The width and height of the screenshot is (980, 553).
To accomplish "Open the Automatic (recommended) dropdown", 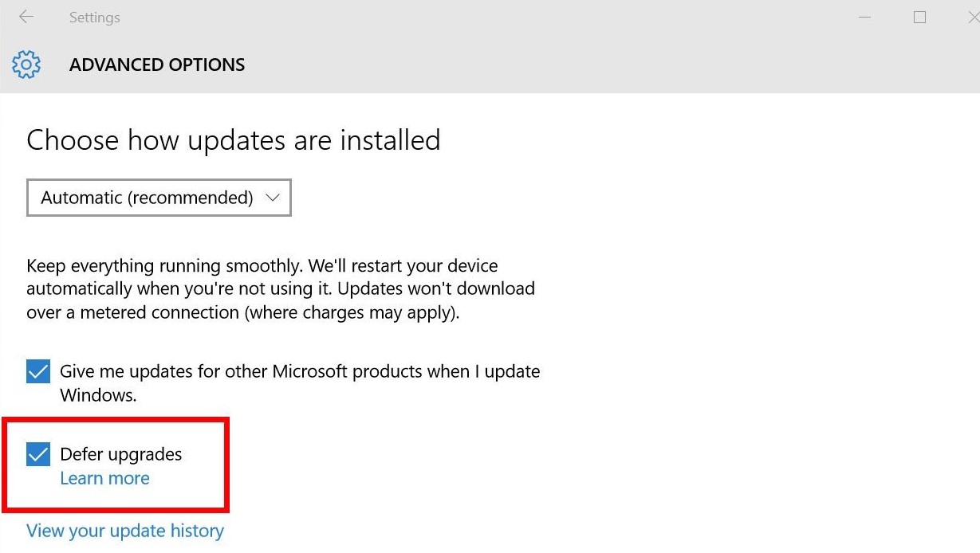I will pyautogui.click(x=159, y=198).
